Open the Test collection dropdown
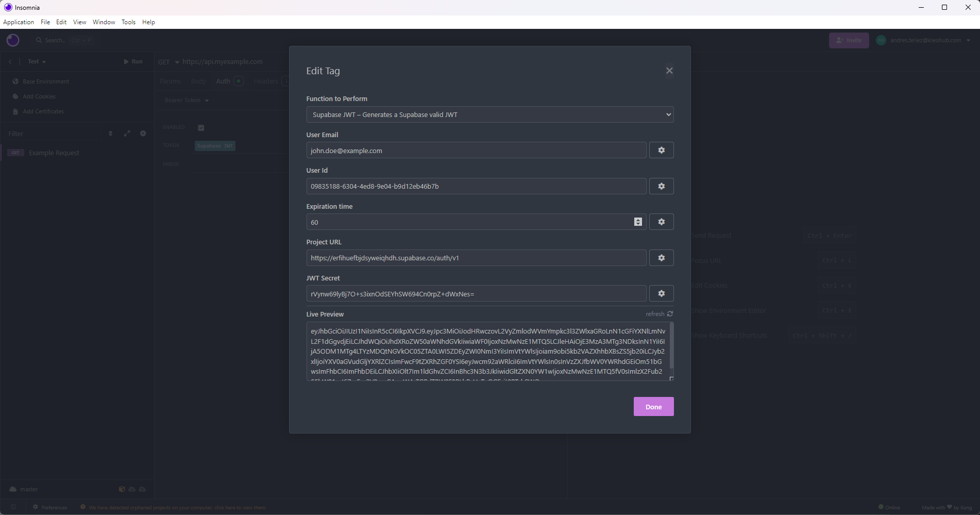 tap(37, 61)
